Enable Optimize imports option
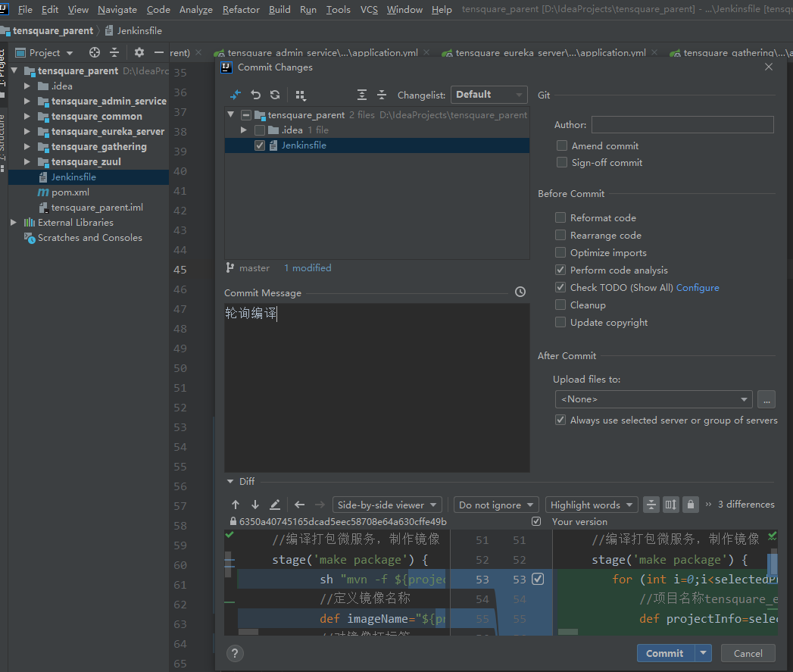Image resolution: width=793 pixels, height=672 pixels. point(560,252)
